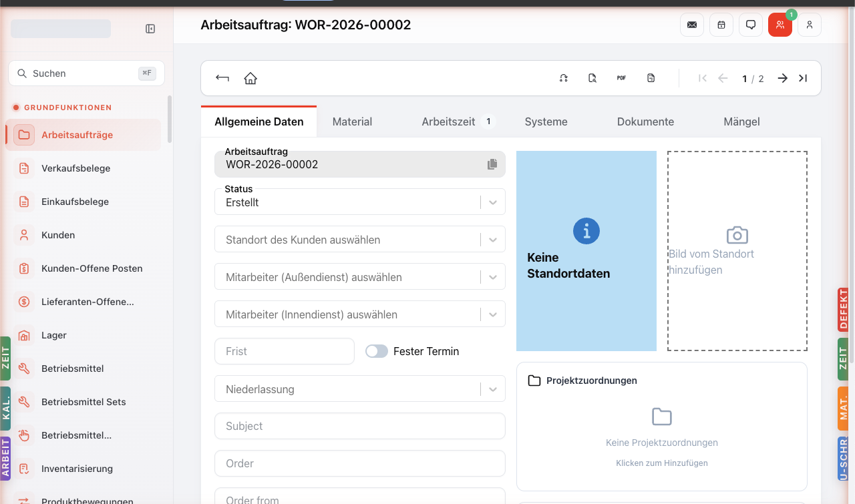Click the purple ARBEIT button on left edge
This screenshot has height=504, width=855.
click(5, 458)
